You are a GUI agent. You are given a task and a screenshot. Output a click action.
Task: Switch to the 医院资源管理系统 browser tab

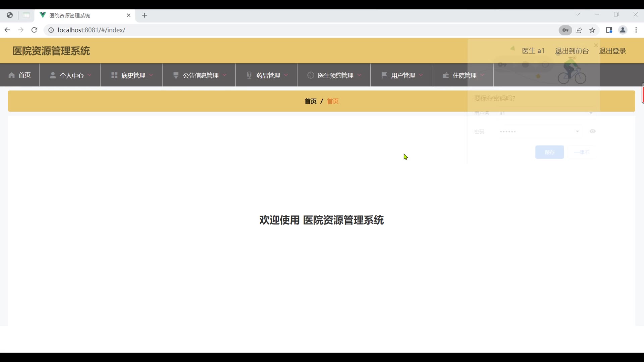(x=69, y=15)
